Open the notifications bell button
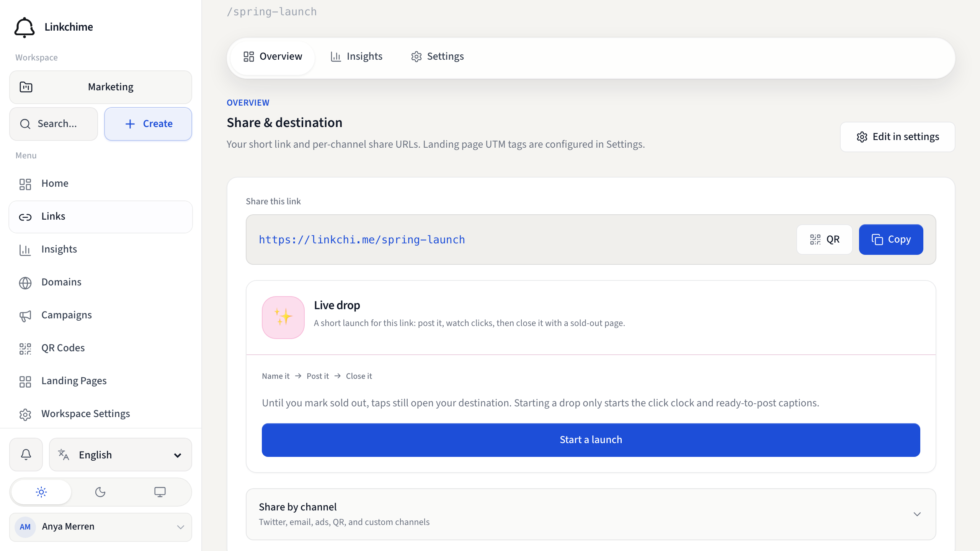Image resolution: width=980 pixels, height=551 pixels. click(x=26, y=455)
